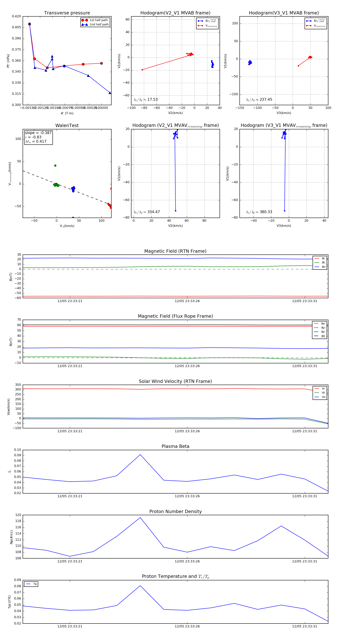The image size is (351, 644).
Task: Select the 'Br' legend entry
Action: click(x=320, y=259)
